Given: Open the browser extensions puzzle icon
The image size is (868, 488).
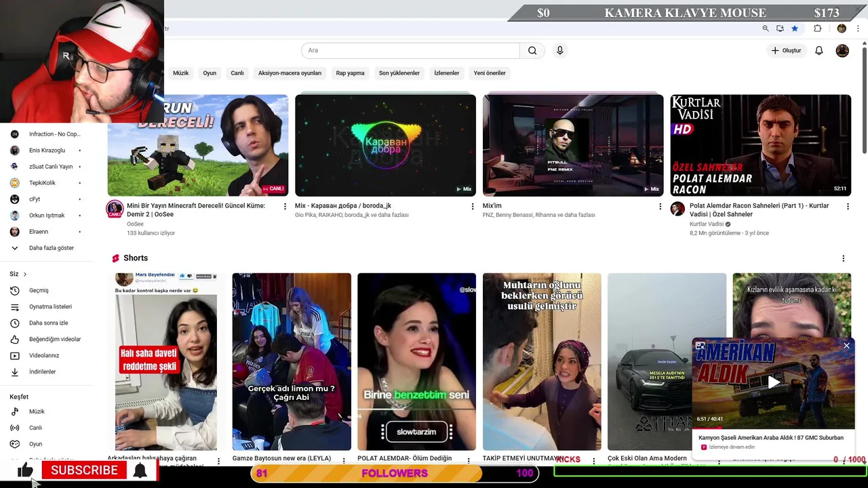Looking at the screenshot, I should click(x=817, y=28).
